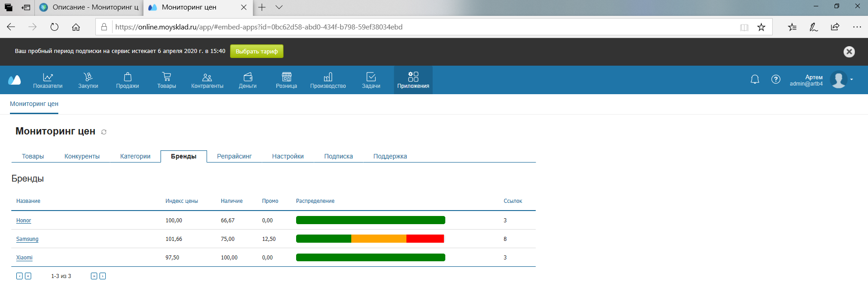The image size is (868, 307).
Task: Switch to the Настройки tab
Action: click(x=288, y=156)
